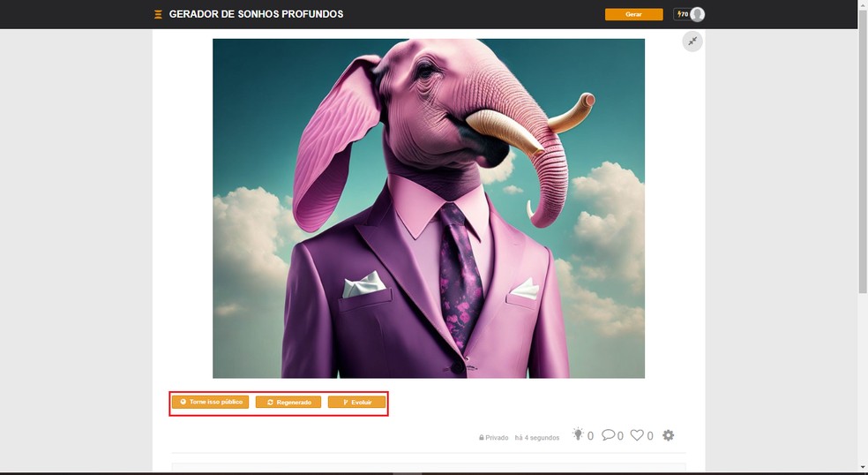Click the GERADOR DE SONHOS PROFUNDOS title

click(256, 14)
